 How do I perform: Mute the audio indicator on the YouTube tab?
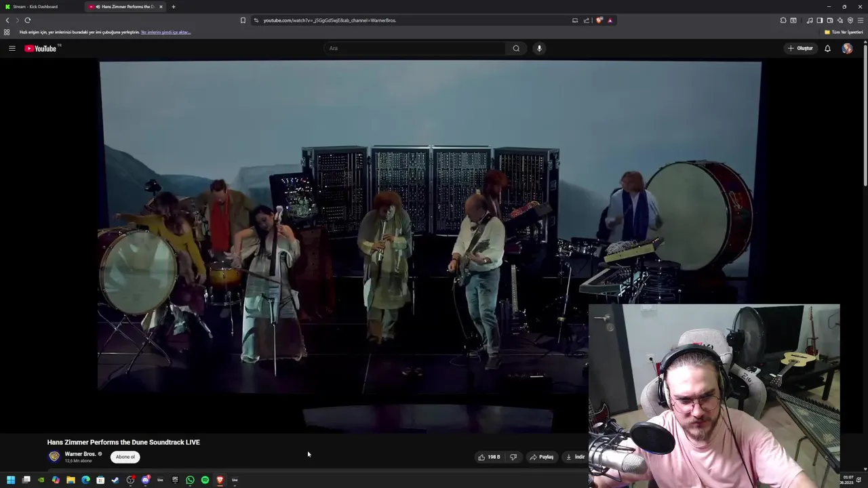click(98, 7)
